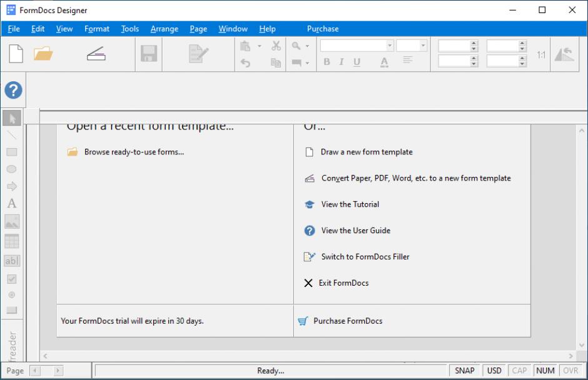Select the button field tool
The image size is (588, 380).
(x=12, y=310)
